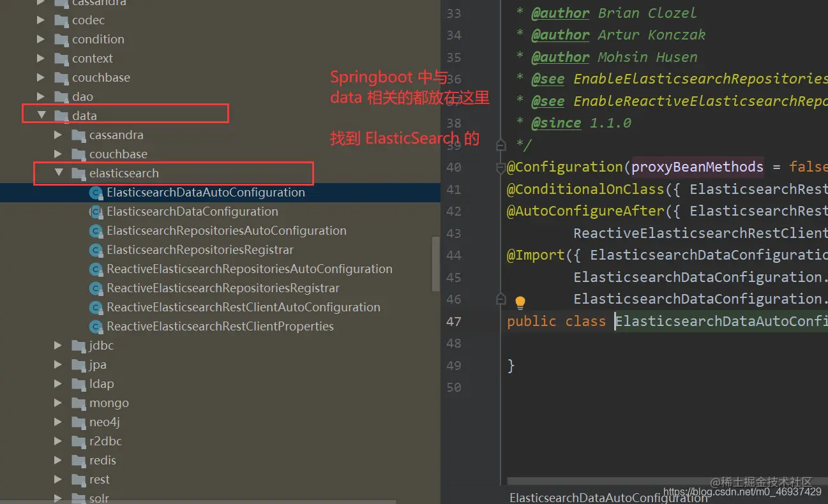Click the ReactiveElasticsearchRepositoriesRegistrar class icon
Screen dimensions: 828x504
[96, 288]
